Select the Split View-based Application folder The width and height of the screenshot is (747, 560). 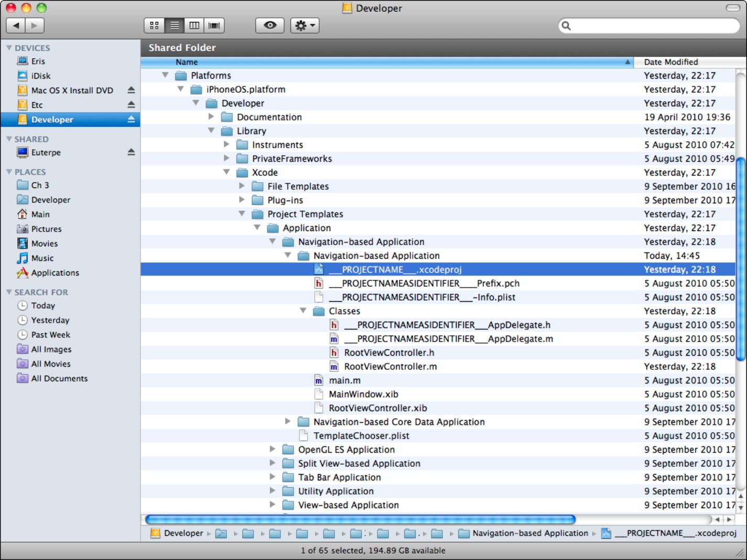tap(438, 464)
